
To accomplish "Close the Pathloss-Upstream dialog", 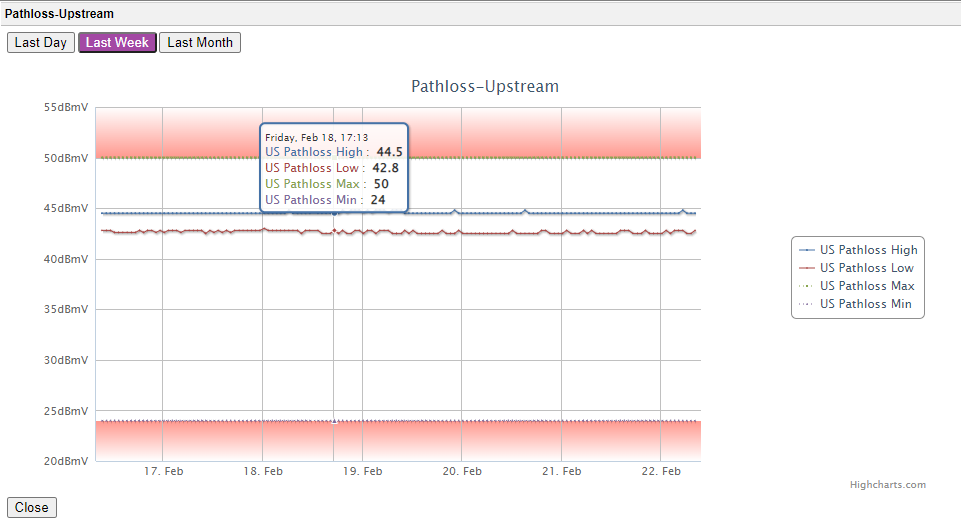I will pyautogui.click(x=32, y=508).
